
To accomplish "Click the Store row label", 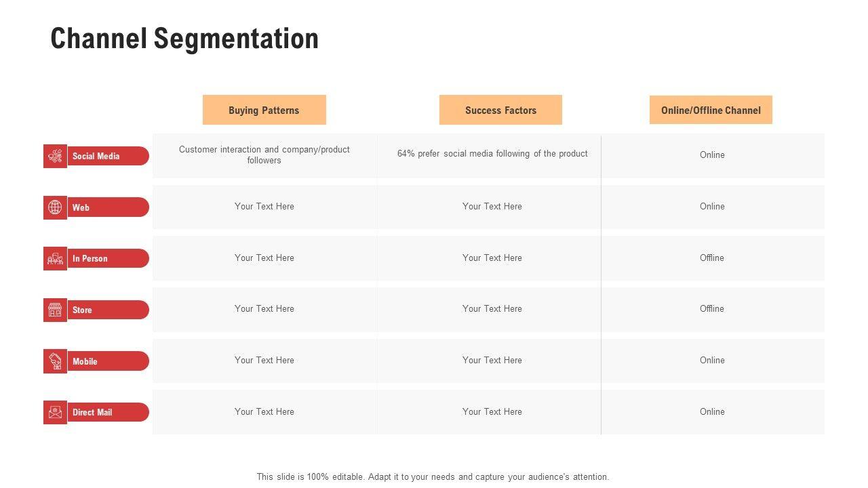I will pos(82,310).
